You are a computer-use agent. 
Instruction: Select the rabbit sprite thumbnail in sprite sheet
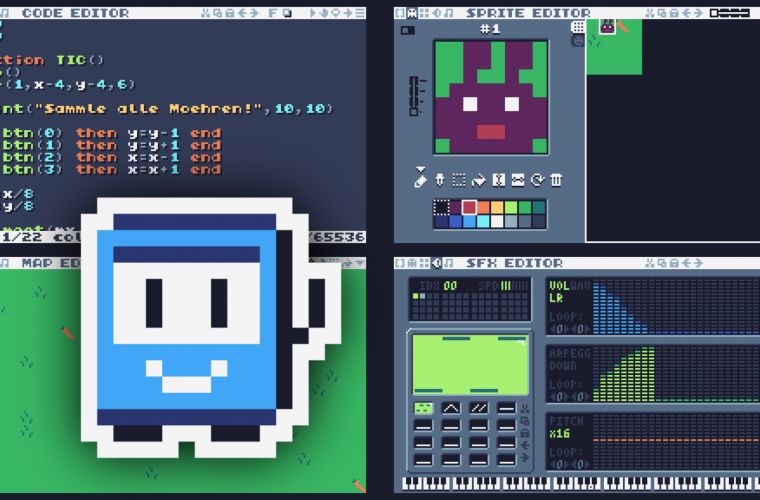tap(606, 27)
